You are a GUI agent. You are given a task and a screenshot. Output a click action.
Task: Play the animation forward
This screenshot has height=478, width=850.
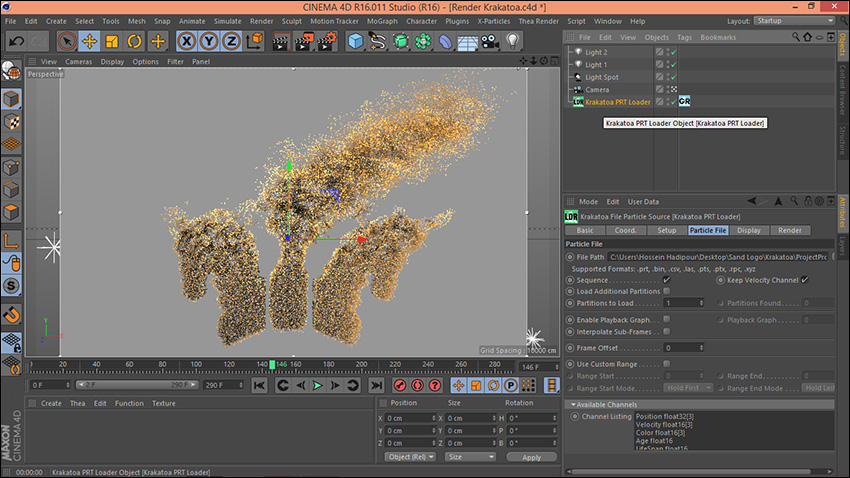click(318, 385)
